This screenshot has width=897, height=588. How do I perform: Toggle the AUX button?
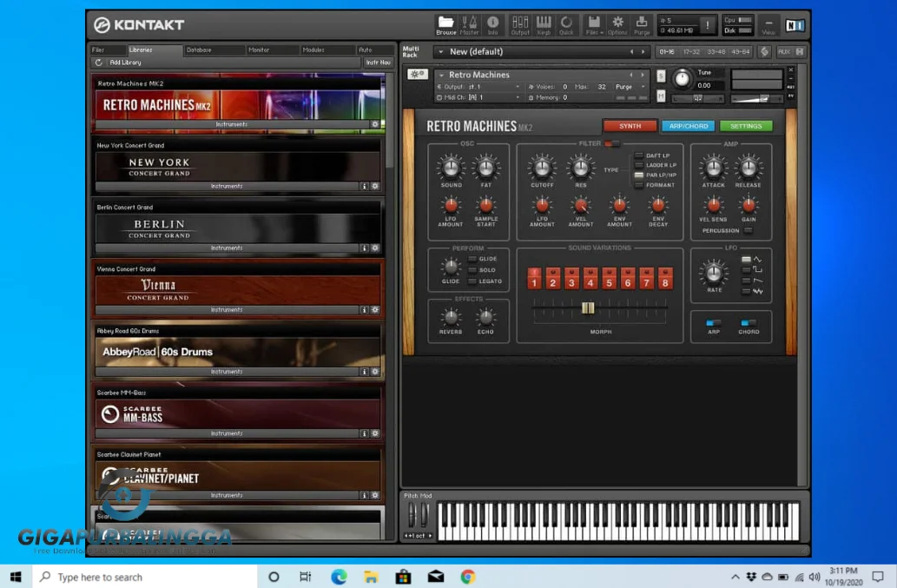click(x=784, y=51)
